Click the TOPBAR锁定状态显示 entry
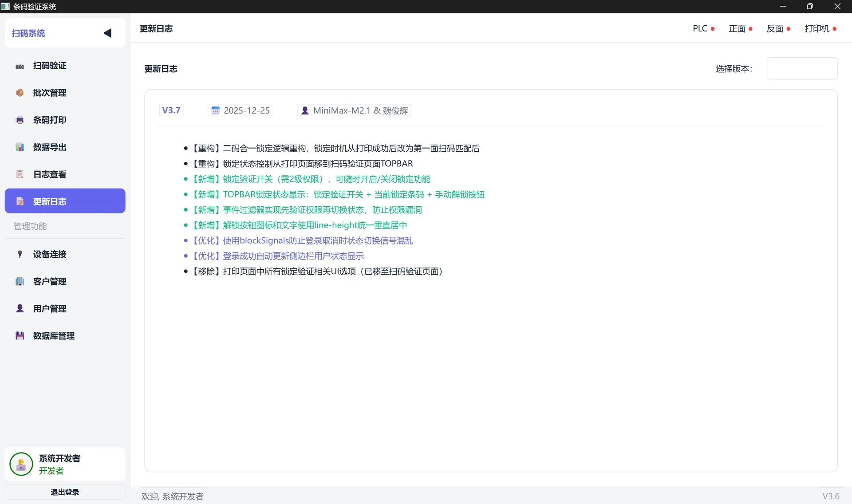 (x=337, y=195)
